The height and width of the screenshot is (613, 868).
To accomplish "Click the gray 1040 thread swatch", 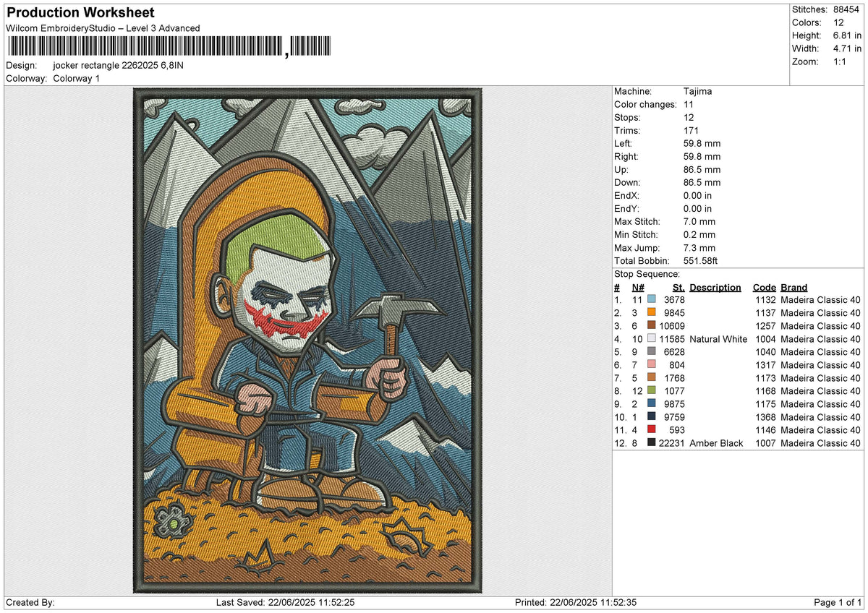I will 652,352.
